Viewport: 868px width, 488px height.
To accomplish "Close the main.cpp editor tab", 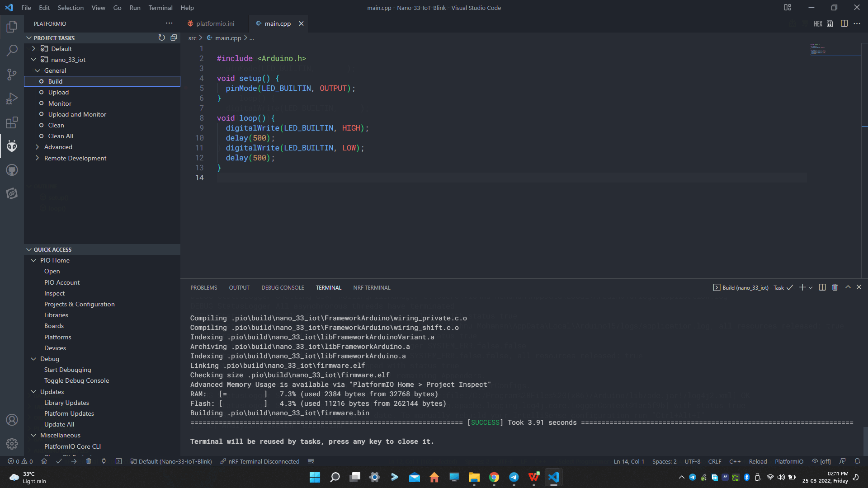I will (301, 23).
